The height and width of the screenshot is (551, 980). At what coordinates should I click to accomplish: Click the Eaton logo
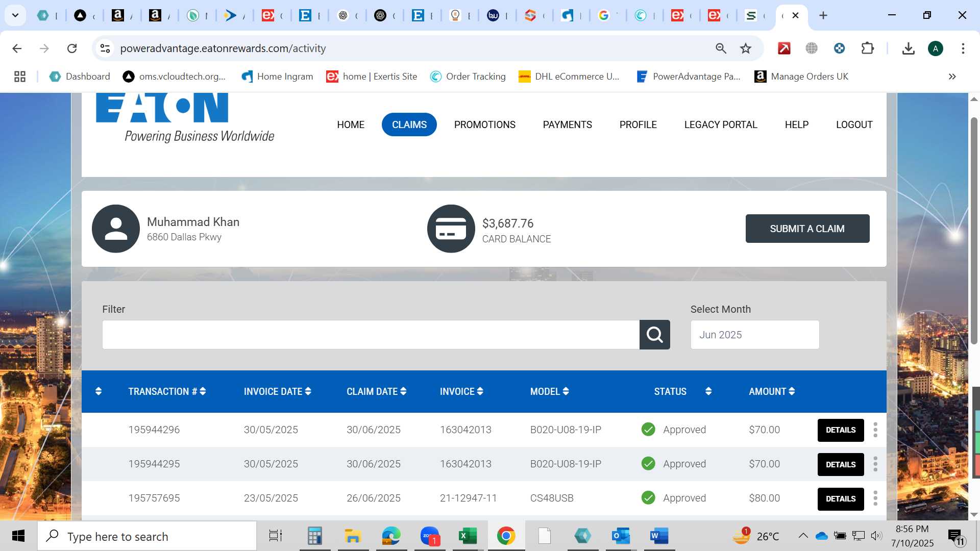pyautogui.click(x=185, y=117)
